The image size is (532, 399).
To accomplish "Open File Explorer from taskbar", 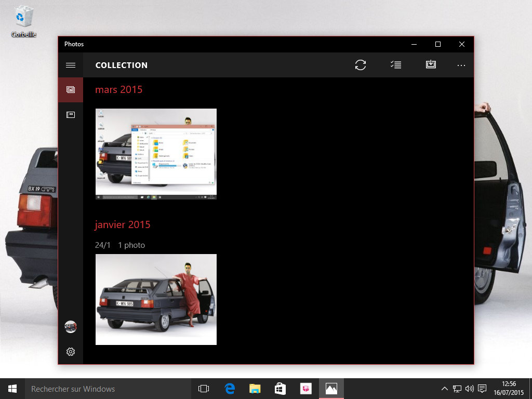I will [255, 389].
